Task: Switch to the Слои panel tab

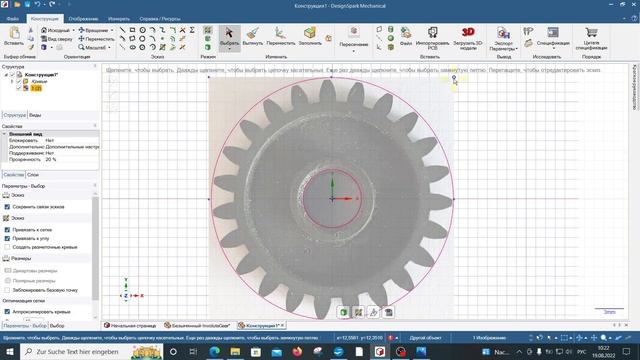Action: [x=33, y=175]
